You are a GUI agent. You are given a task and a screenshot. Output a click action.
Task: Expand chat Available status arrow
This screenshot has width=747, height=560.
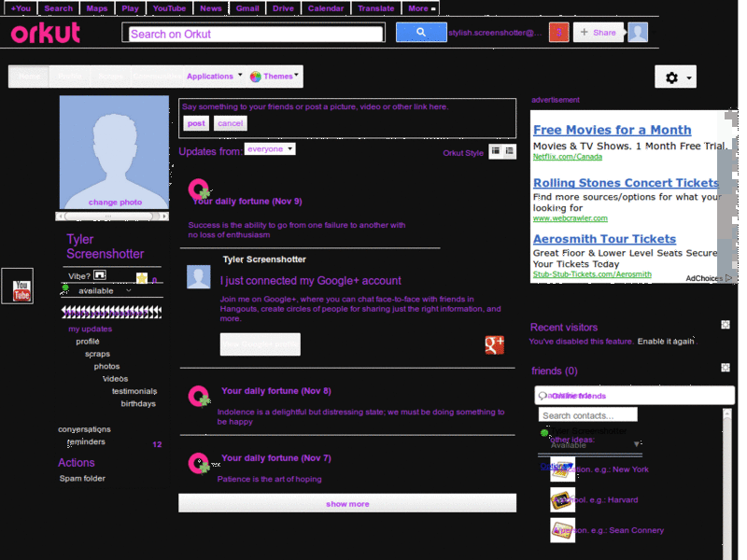637,444
